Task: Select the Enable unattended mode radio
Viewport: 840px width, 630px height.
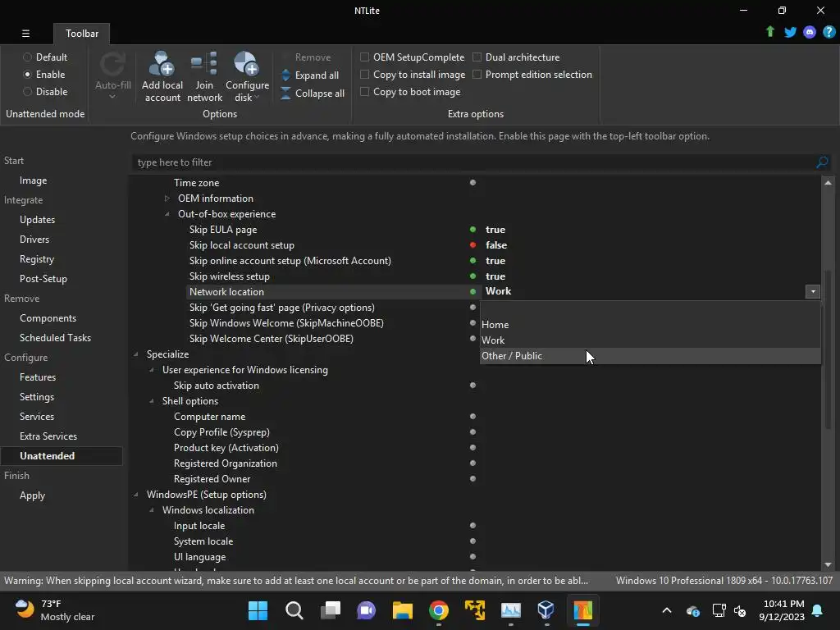Action: tap(27, 75)
